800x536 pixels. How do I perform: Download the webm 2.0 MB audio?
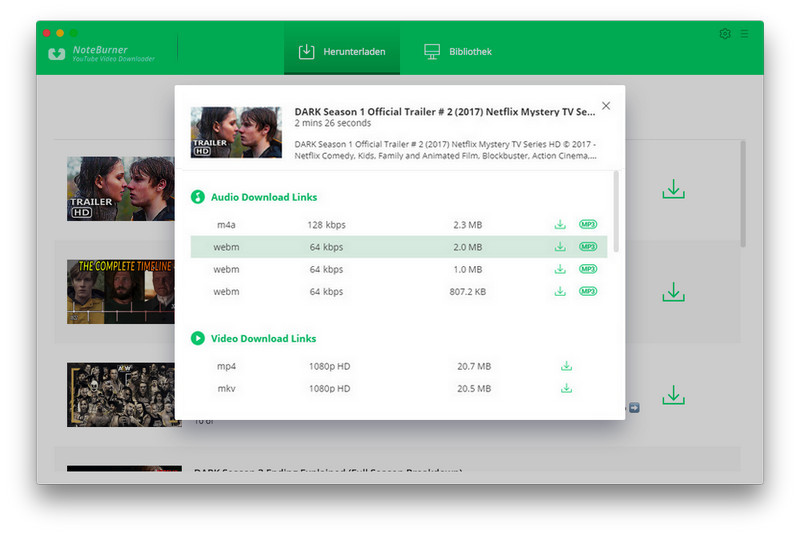point(560,247)
